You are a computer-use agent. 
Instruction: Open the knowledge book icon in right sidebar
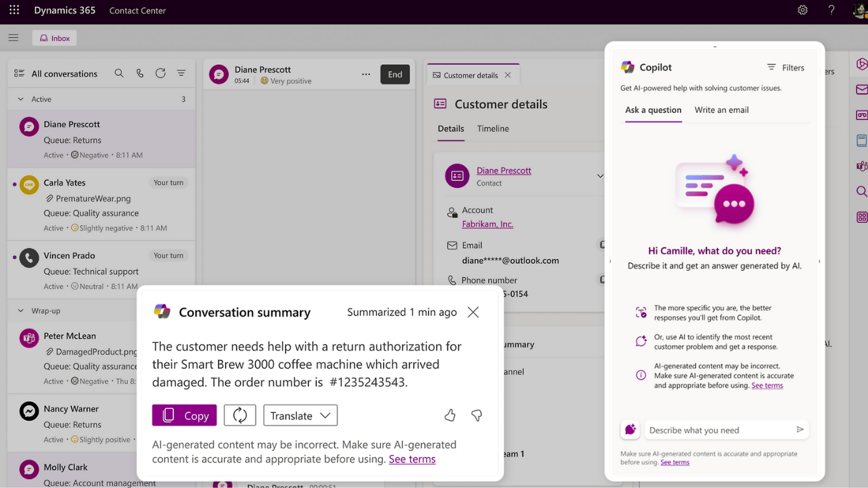click(862, 140)
